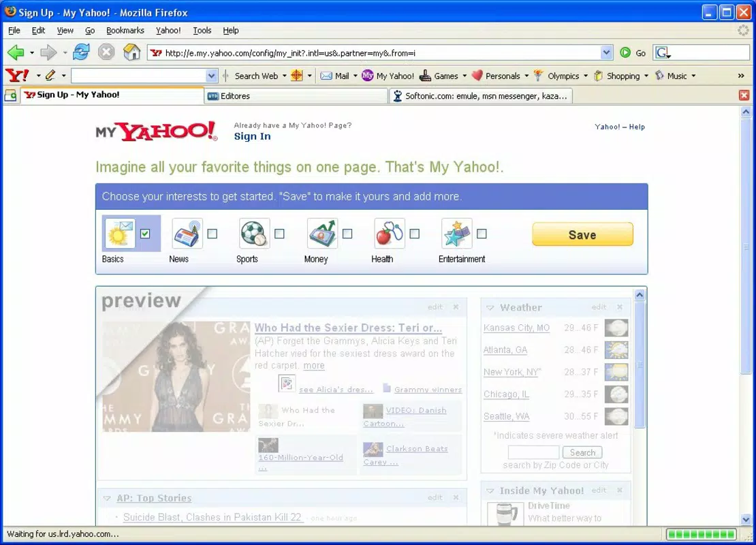The width and height of the screenshot is (756, 545).
Task: Click the weather zip code input field
Action: click(x=533, y=452)
